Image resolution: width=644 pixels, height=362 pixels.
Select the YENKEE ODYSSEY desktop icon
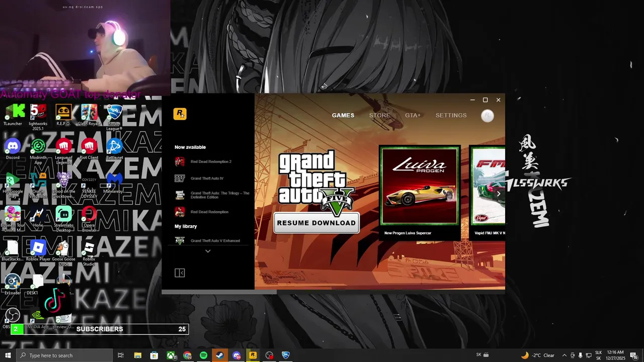[89, 185]
